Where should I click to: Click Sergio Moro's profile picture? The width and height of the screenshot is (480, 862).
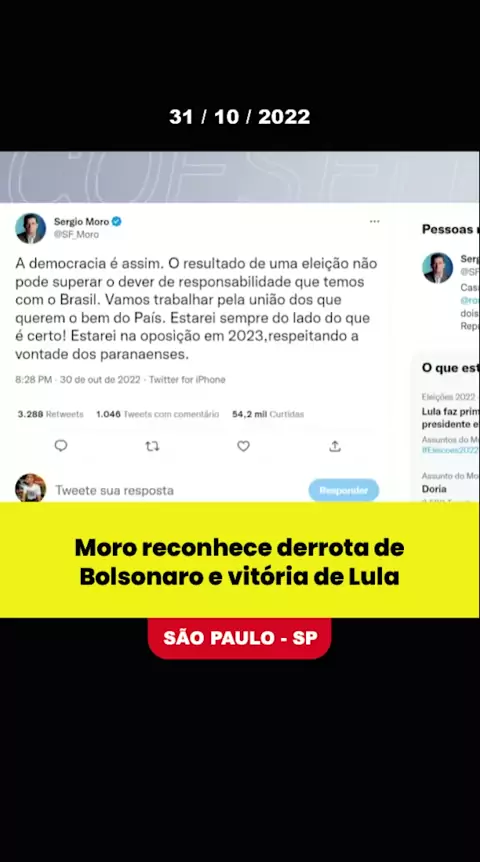tap(30, 228)
